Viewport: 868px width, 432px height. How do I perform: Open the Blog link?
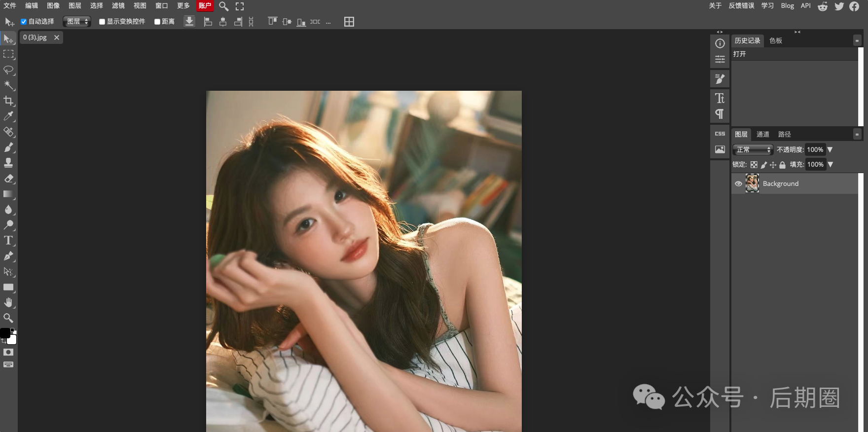pos(787,6)
